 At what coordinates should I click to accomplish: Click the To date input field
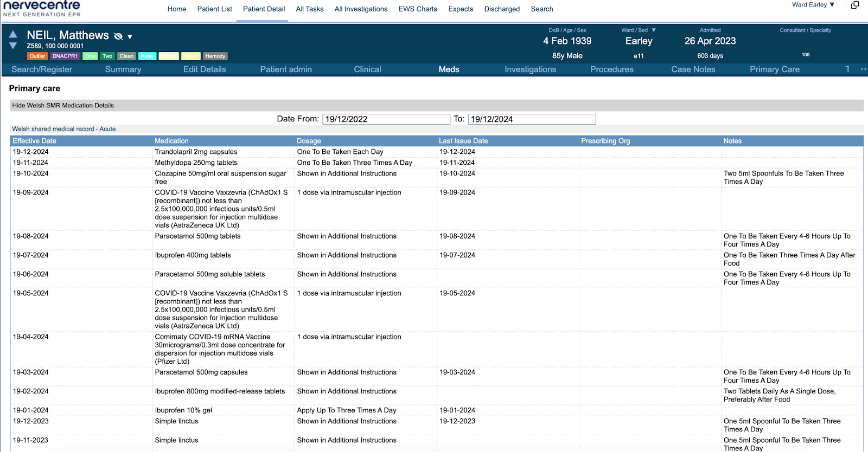532,119
